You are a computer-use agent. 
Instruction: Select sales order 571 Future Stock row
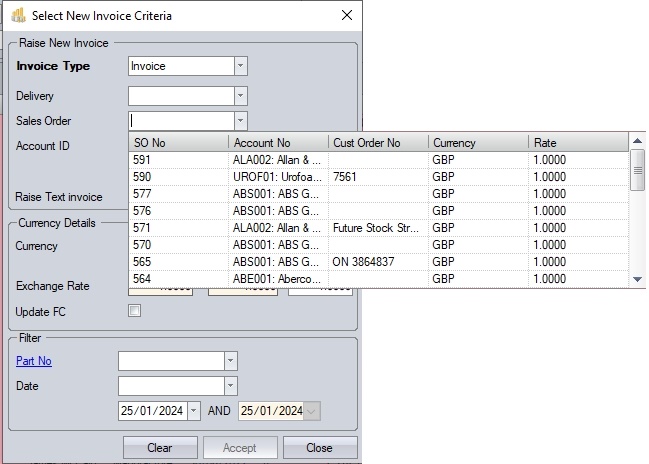point(380,227)
